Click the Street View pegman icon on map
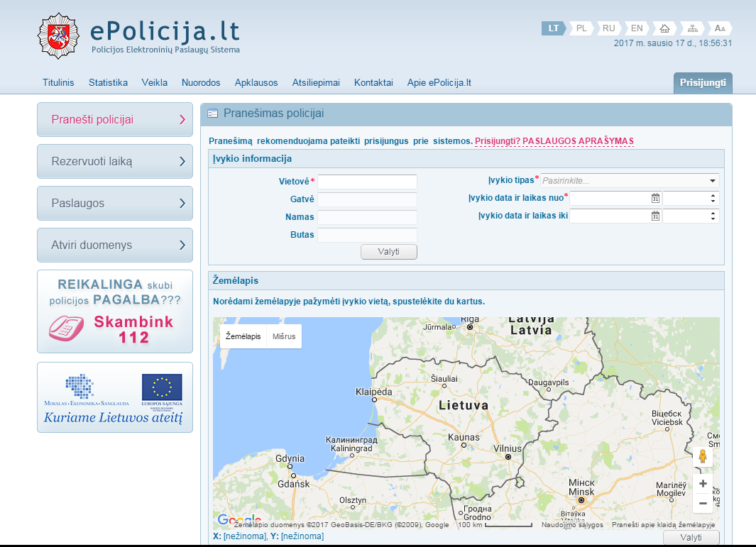This screenshot has height=547, width=756. tap(703, 456)
